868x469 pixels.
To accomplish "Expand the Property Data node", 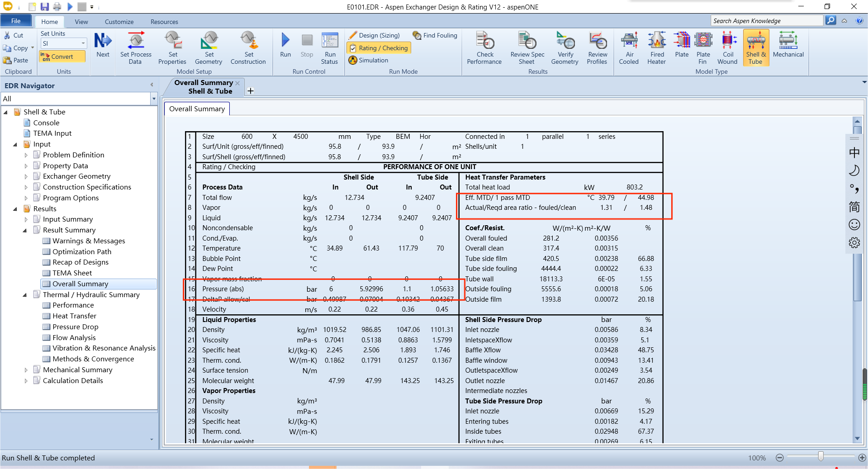I will pyautogui.click(x=26, y=166).
